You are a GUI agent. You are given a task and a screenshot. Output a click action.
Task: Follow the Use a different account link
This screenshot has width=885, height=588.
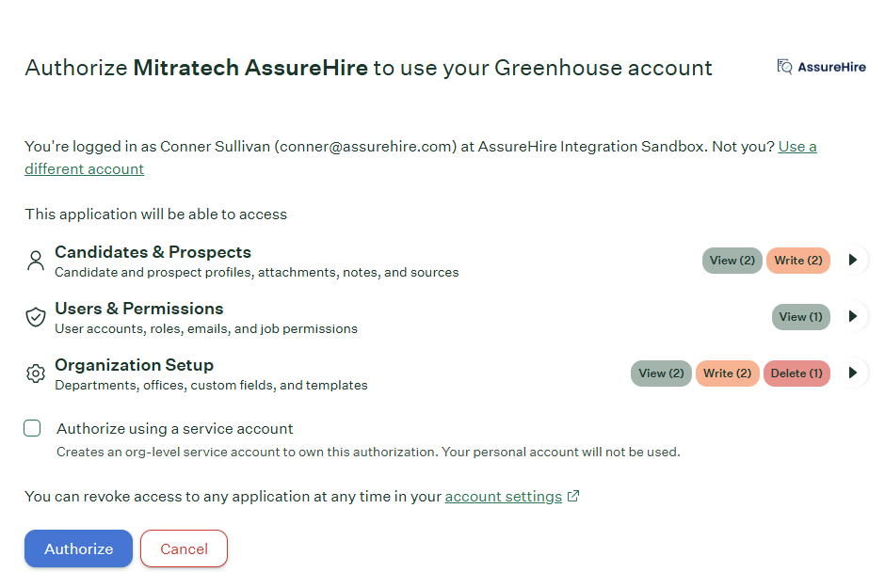[421, 158]
